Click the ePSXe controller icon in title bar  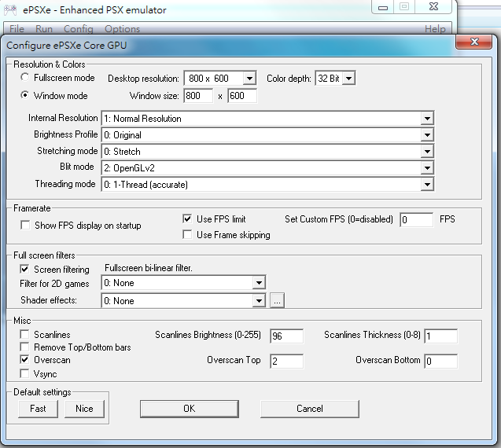[x=10, y=10]
